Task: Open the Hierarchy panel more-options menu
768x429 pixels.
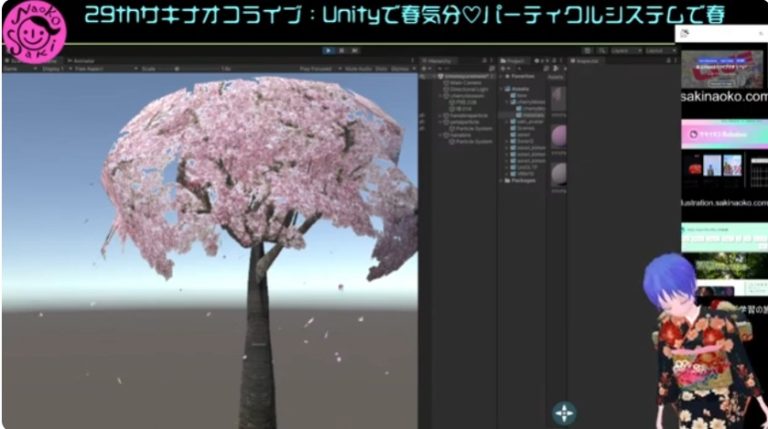Action: [491, 61]
